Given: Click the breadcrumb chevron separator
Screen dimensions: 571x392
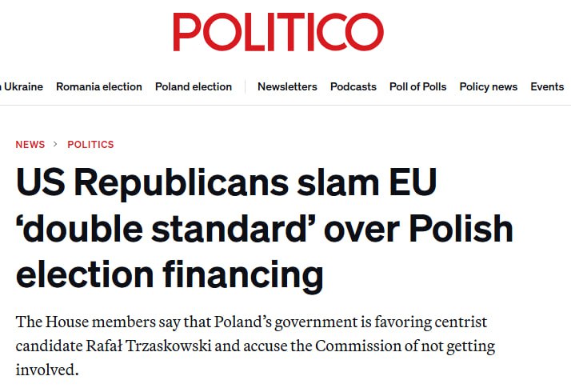Looking at the screenshot, I should coord(56,145).
